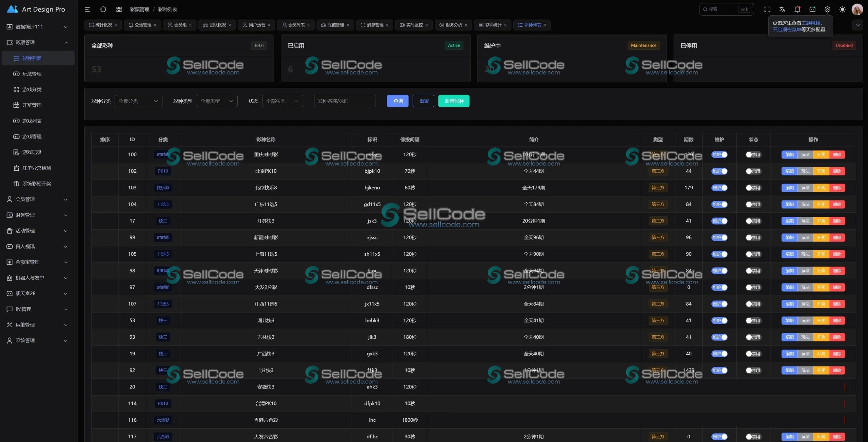Image resolution: width=868 pixels, height=442 pixels.
Task: Click the 游戏分类 sidebar icon
Action: (x=16, y=89)
